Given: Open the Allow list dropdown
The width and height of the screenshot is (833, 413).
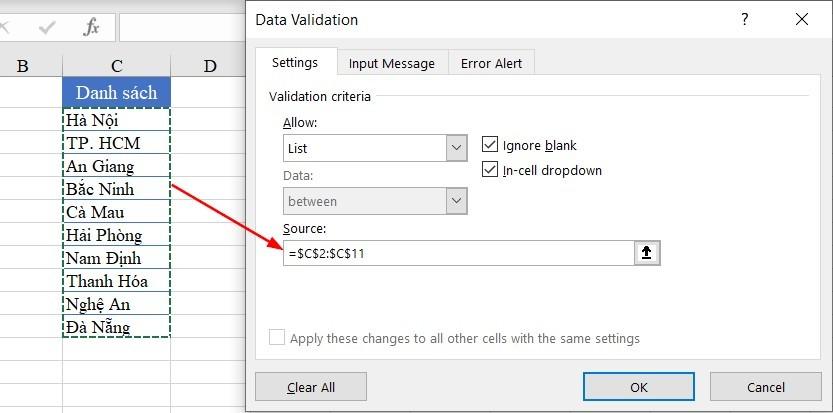Looking at the screenshot, I should [x=457, y=148].
